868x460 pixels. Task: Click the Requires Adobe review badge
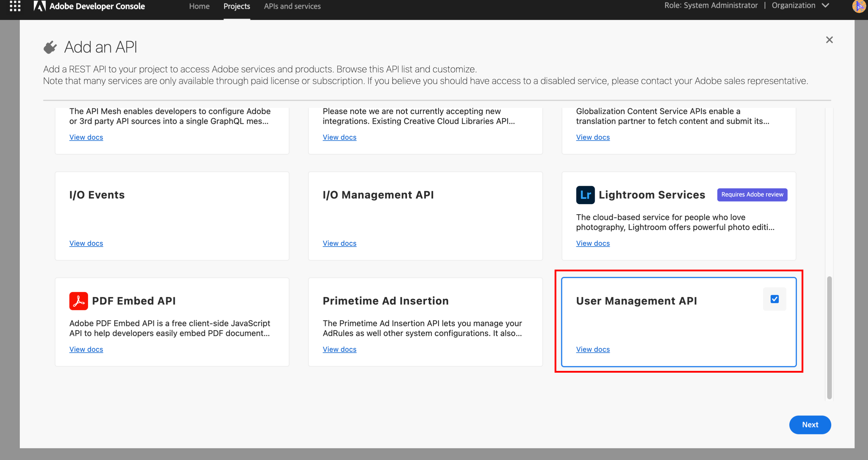tap(752, 195)
